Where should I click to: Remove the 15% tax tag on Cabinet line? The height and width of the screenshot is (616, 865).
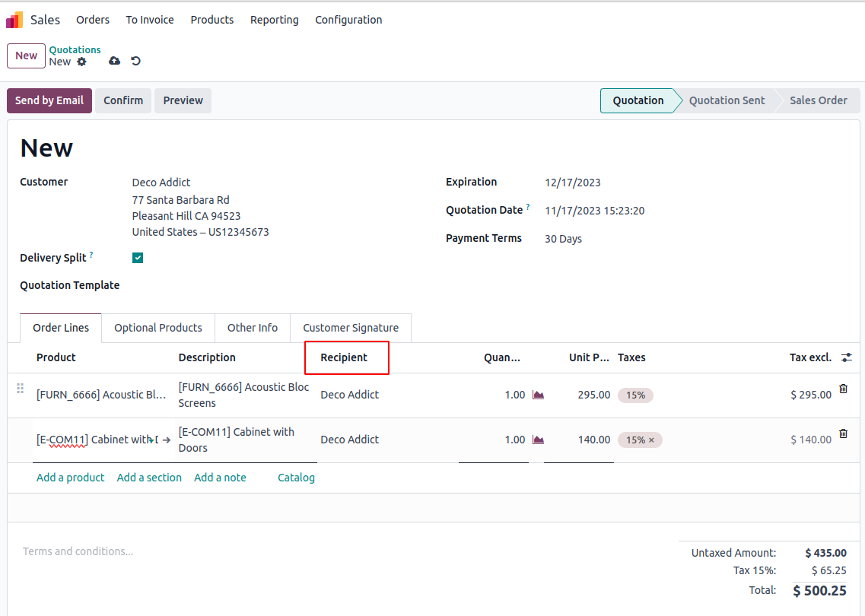click(x=651, y=440)
